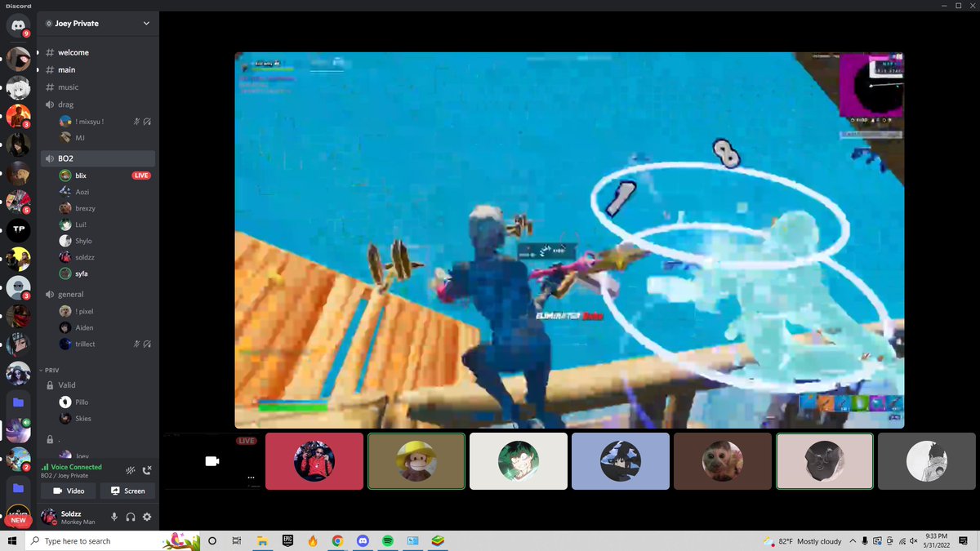Click the Voice Connected status text
Image resolution: width=980 pixels, height=551 pixels.
[x=77, y=467]
